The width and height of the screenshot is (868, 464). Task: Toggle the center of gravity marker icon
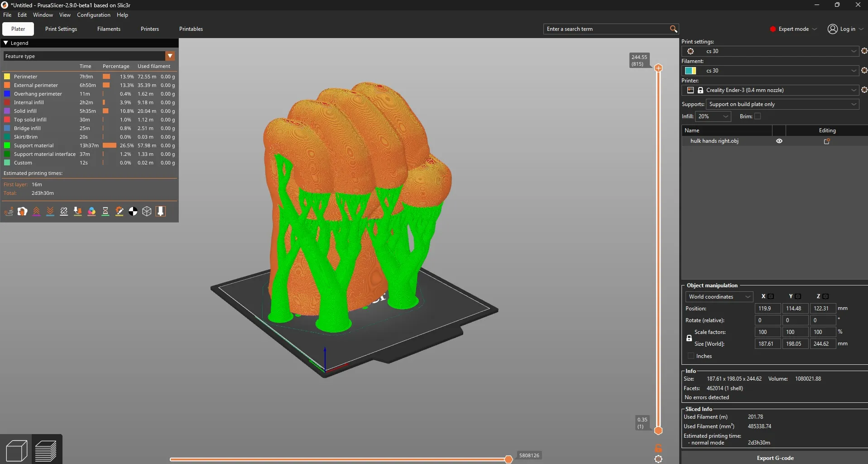[133, 212]
